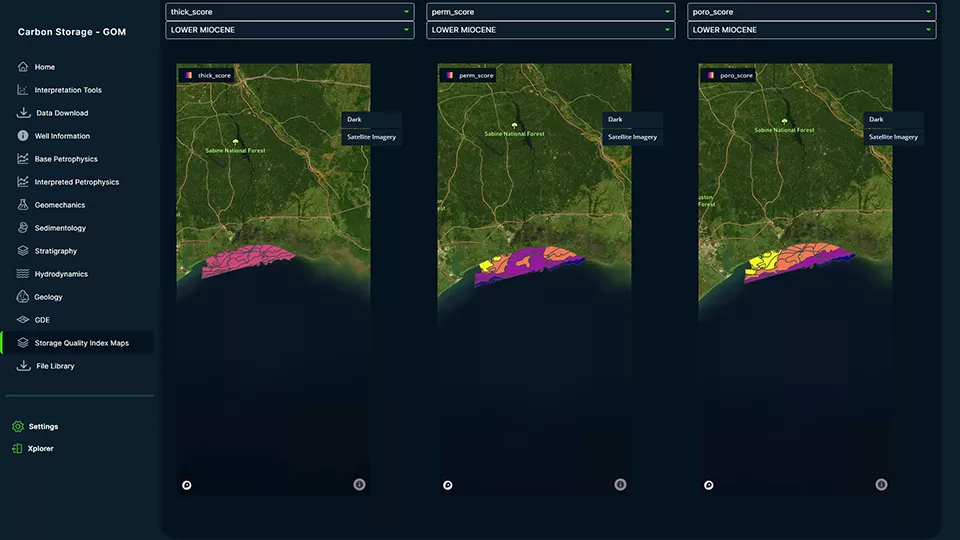The height and width of the screenshot is (540, 960).
Task: Click the Data Download arrow icon
Action: tap(23, 113)
